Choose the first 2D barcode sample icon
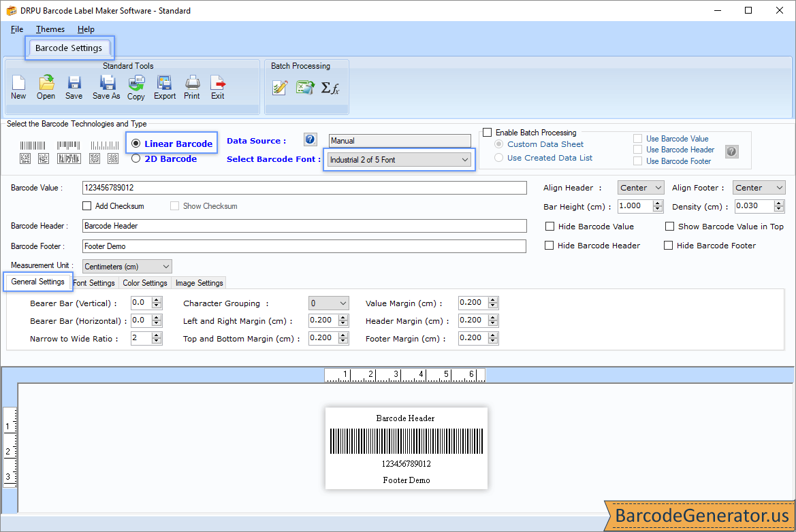 pyautogui.click(x=25, y=159)
